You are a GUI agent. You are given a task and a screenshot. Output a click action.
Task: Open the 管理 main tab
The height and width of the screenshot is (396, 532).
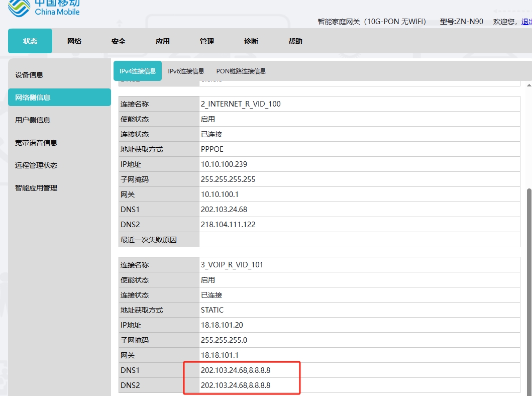click(x=207, y=41)
